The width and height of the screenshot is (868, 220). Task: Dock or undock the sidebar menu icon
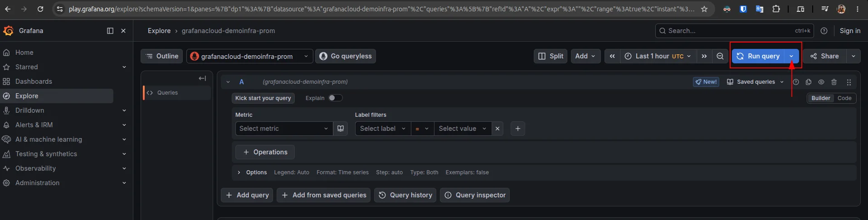tap(110, 31)
